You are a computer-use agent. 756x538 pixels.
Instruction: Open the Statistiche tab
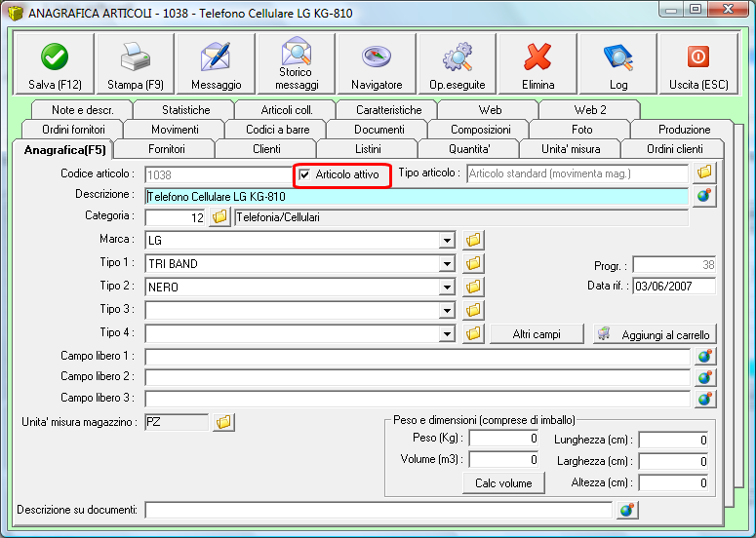[185, 109]
